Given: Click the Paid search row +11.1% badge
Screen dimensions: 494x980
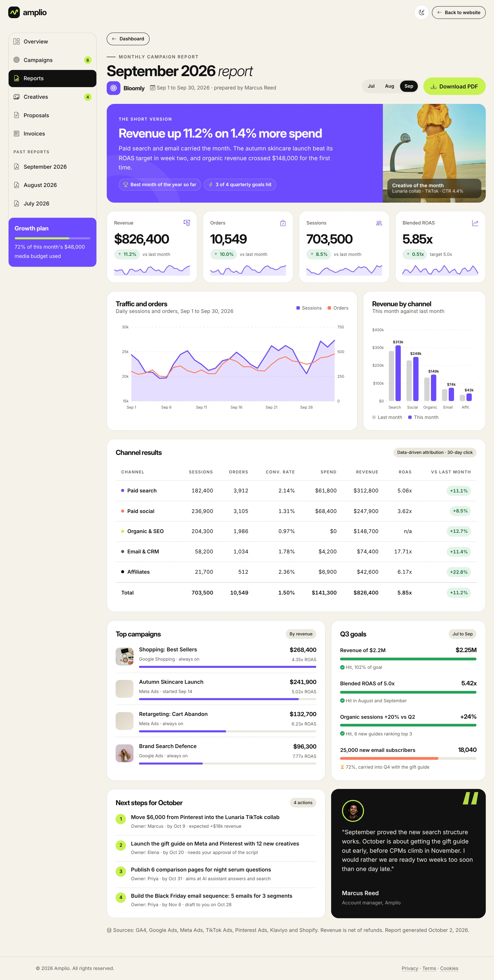Looking at the screenshot, I should click(458, 491).
